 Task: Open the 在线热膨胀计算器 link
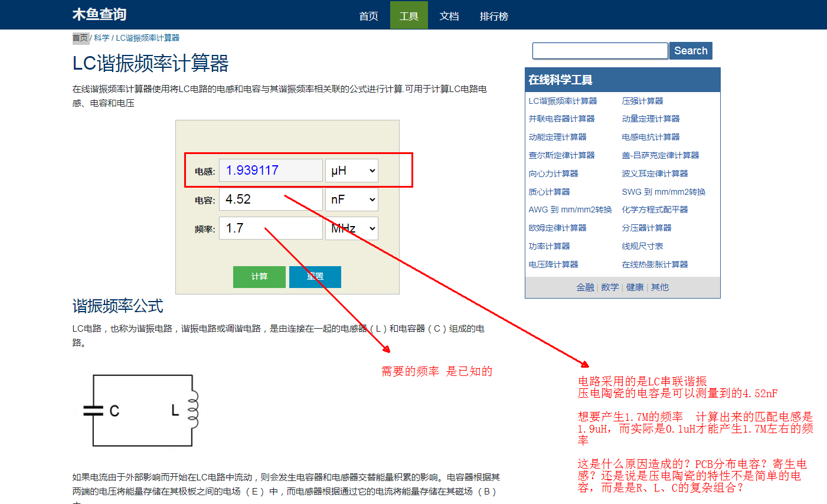(x=655, y=264)
